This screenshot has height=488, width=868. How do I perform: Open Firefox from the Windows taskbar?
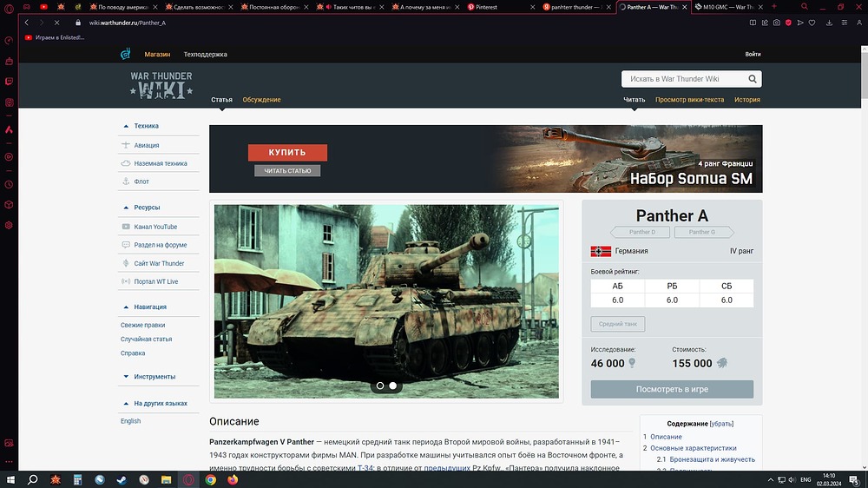[x=233, y=479]
